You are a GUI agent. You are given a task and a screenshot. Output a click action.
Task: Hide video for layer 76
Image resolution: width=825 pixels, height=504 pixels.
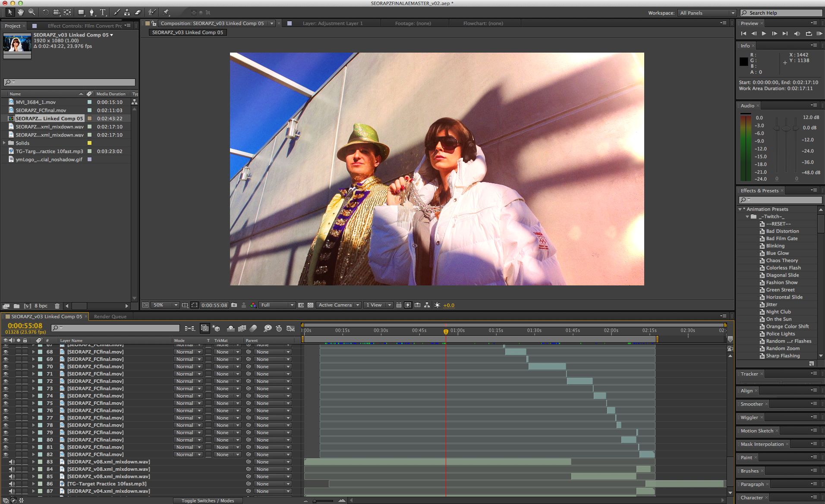(6, 410)
